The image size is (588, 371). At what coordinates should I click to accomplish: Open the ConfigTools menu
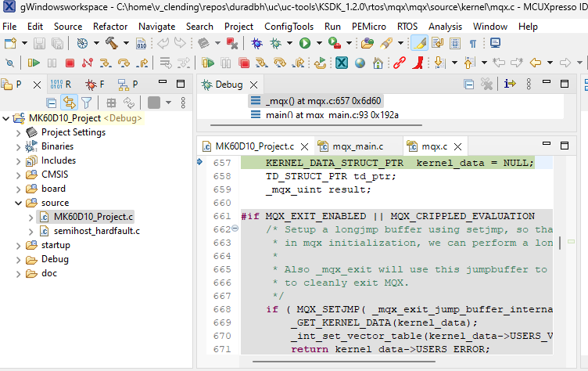tap(289, 27)
